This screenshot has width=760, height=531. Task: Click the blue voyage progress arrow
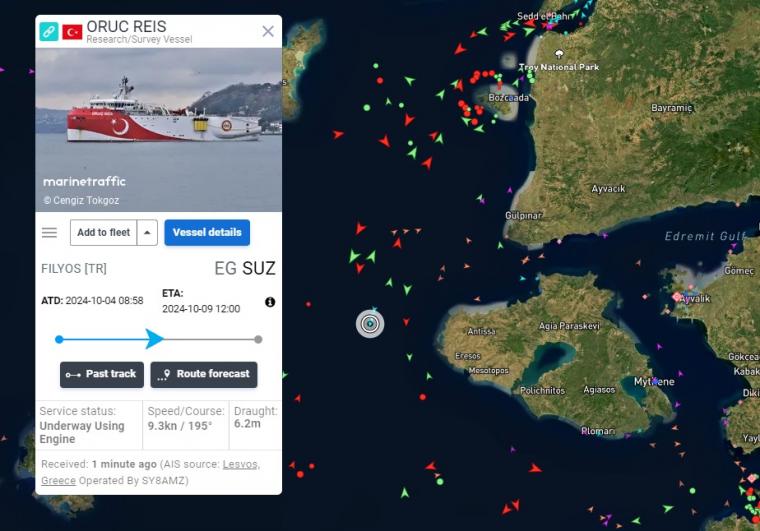[x=155, y=339]
